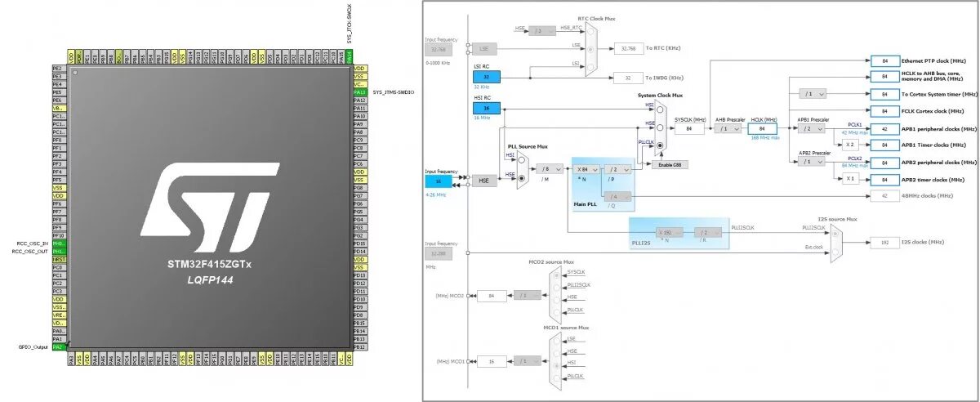Click the PA14 pin labeled SYS_JTCK-SWCLK
Viewport: 980px width, 402px height.
[350, 57]
